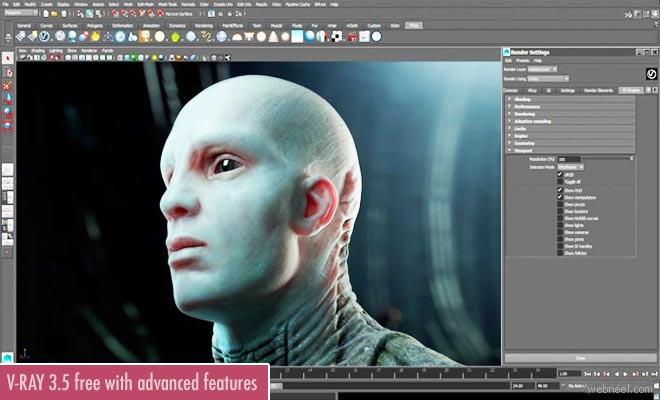Click the New Scene icon in status line
Screen dimensions: 660x400
[x=46, y=13]
